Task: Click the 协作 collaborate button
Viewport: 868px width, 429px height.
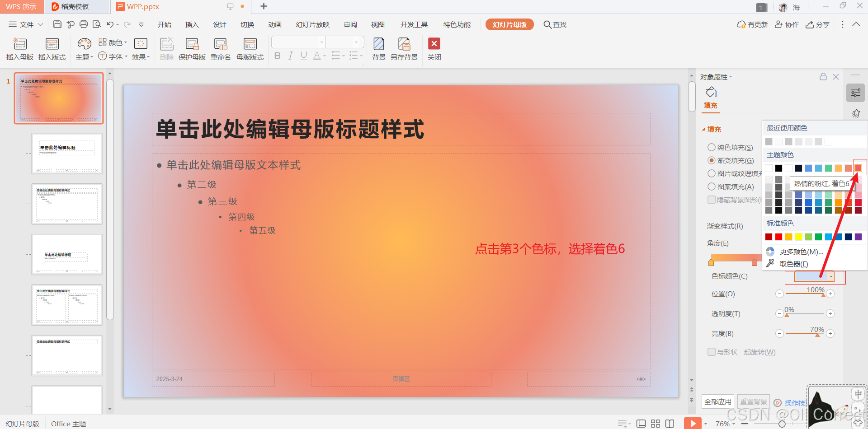Action: click(x=787, y=24)
